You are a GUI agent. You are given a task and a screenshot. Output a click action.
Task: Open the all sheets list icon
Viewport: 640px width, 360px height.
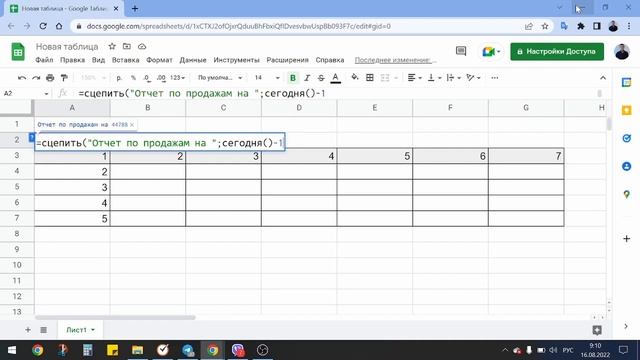44,329
